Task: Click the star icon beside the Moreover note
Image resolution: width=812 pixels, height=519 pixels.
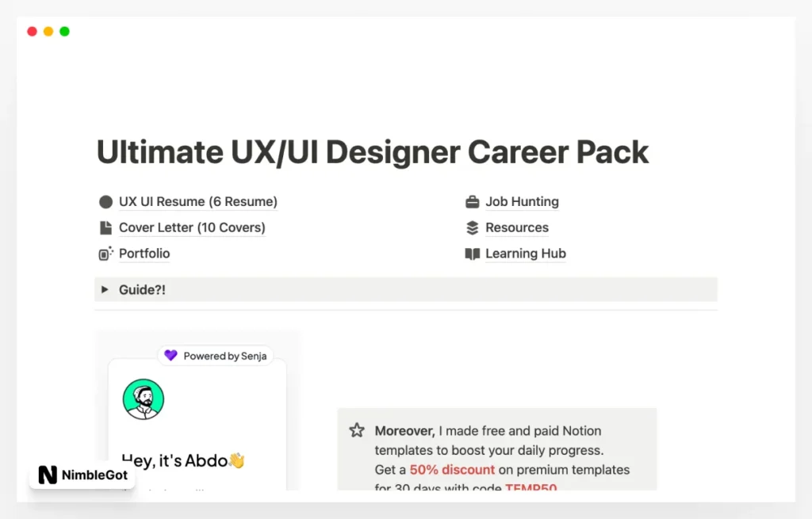Action: point(356,430)
